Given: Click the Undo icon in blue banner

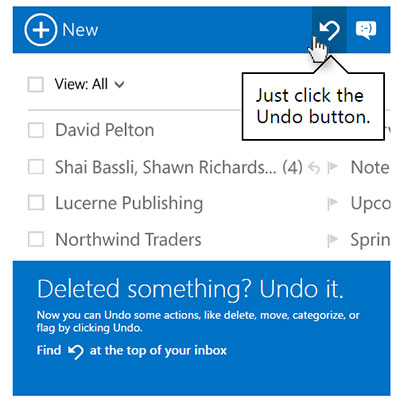Looking at the screenshot, I should click(x=75, y=352).
